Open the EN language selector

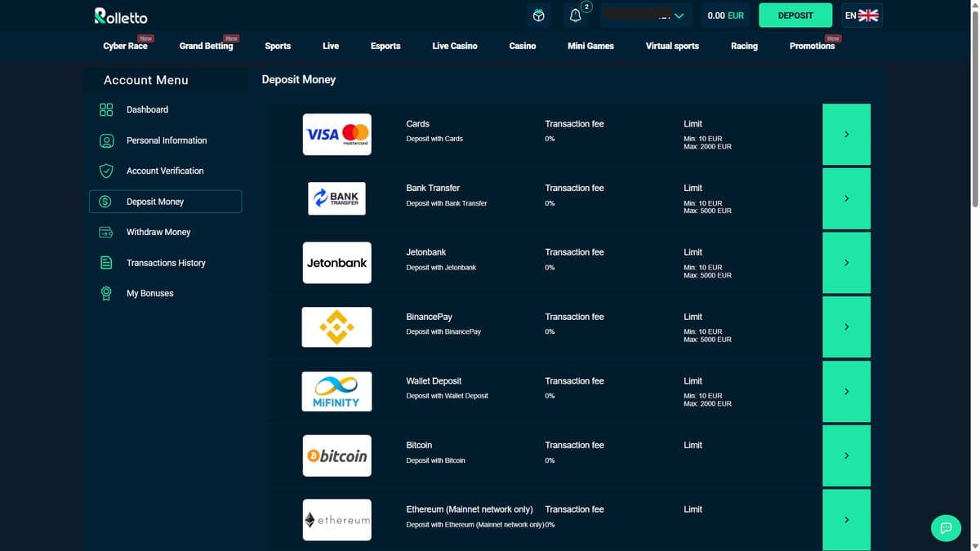[x=862, y=16]
